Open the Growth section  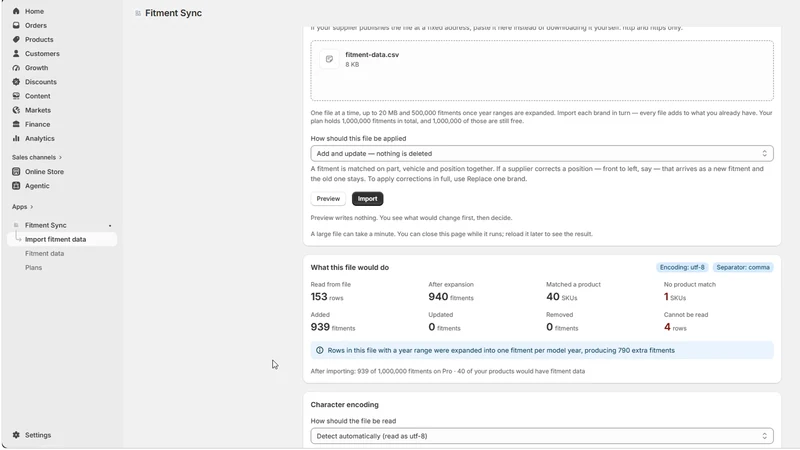point(36,68)
